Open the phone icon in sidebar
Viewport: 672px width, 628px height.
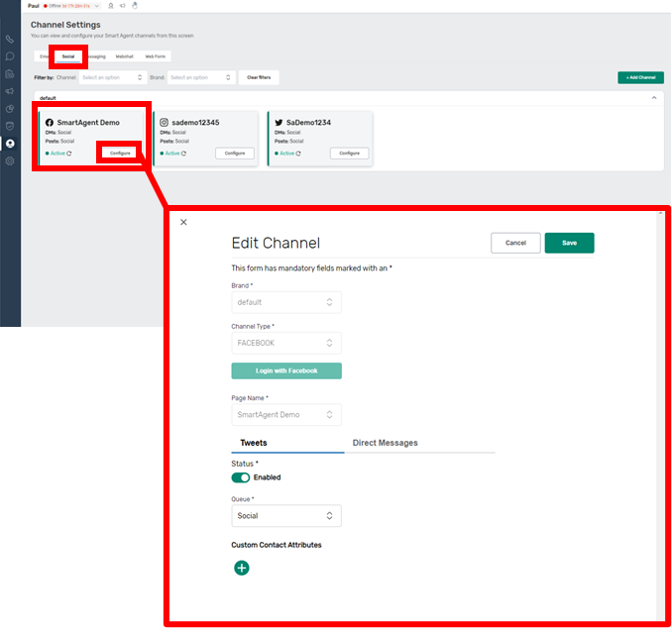click(x=10, y=40)
